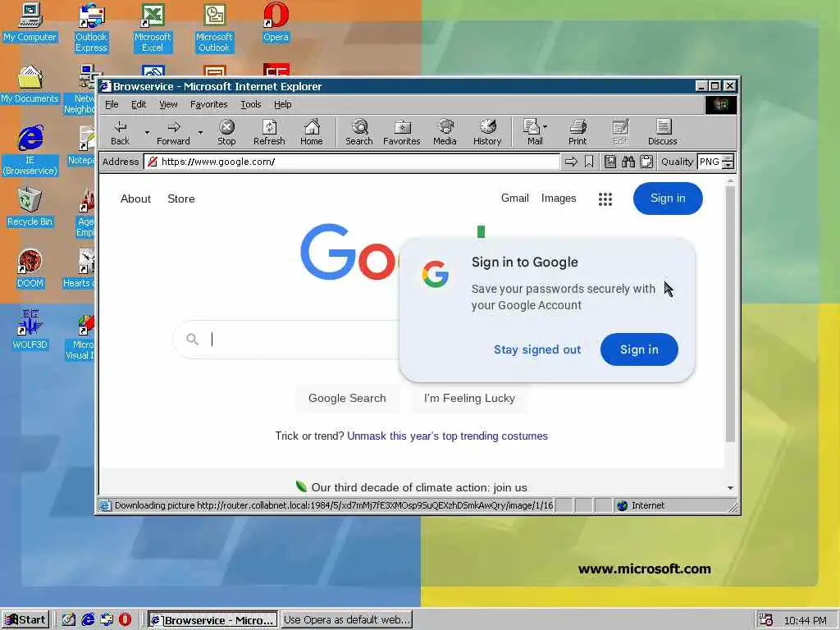
Task: Open the trending costumes link
Action: 447,436
